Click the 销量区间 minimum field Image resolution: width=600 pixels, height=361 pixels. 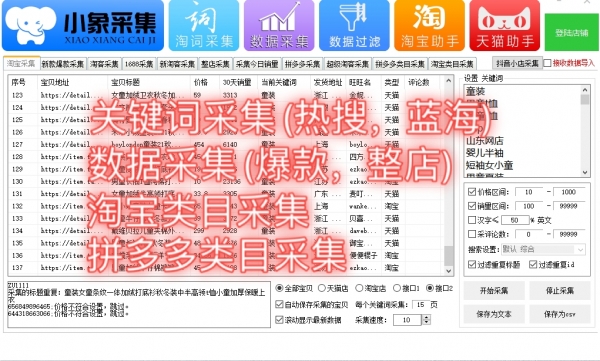[530, 206]
